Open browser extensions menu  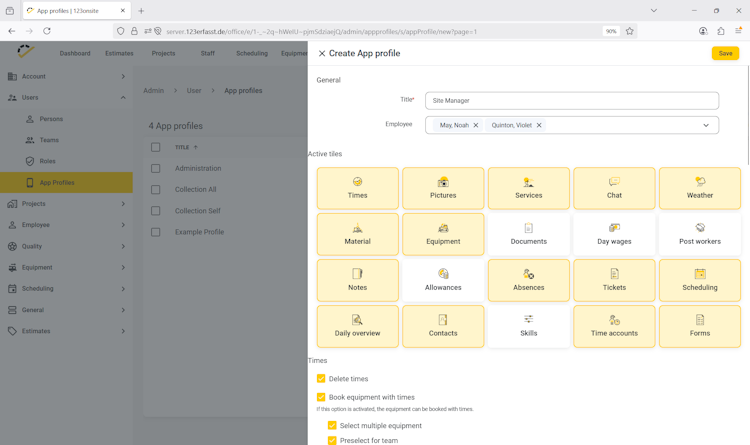click(721, 31)
